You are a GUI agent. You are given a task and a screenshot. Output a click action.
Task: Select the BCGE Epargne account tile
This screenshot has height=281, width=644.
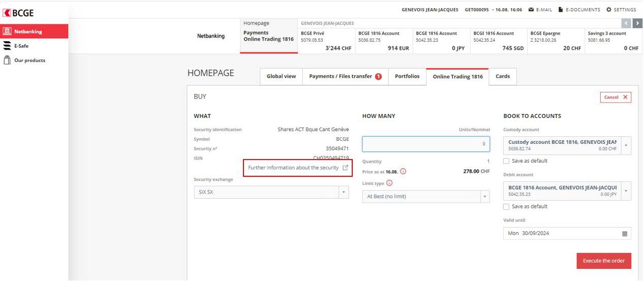click(x=556, y=41)
